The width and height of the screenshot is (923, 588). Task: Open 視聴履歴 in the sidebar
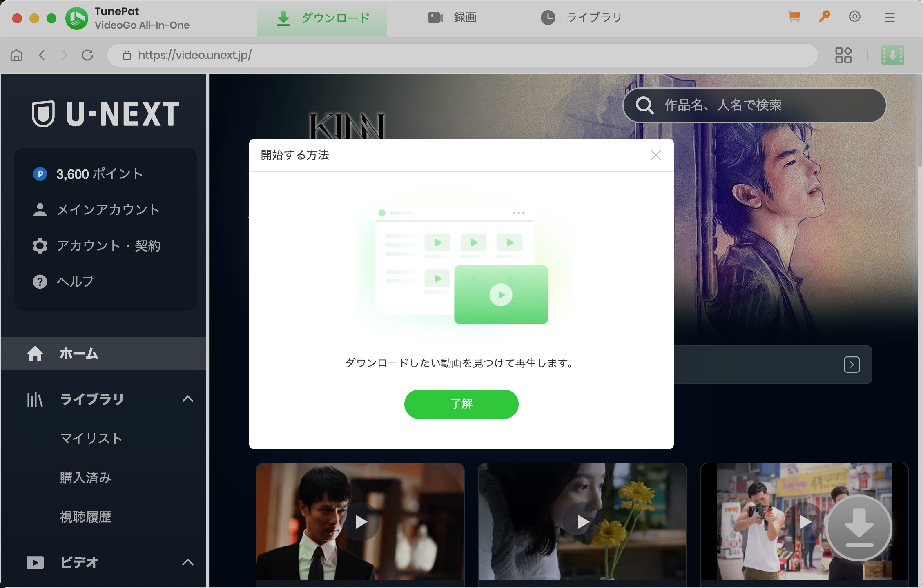[86, 517]
